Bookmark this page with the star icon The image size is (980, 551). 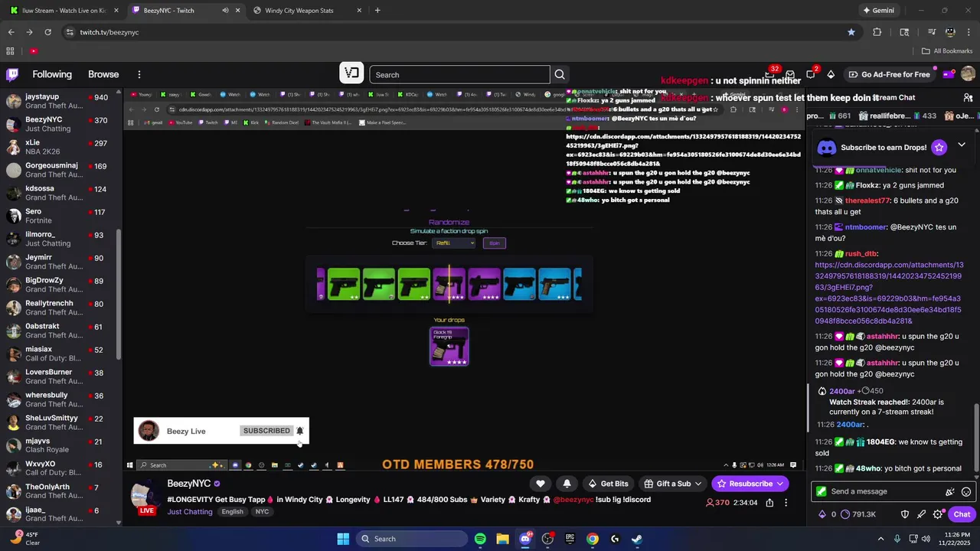point(851,32)
